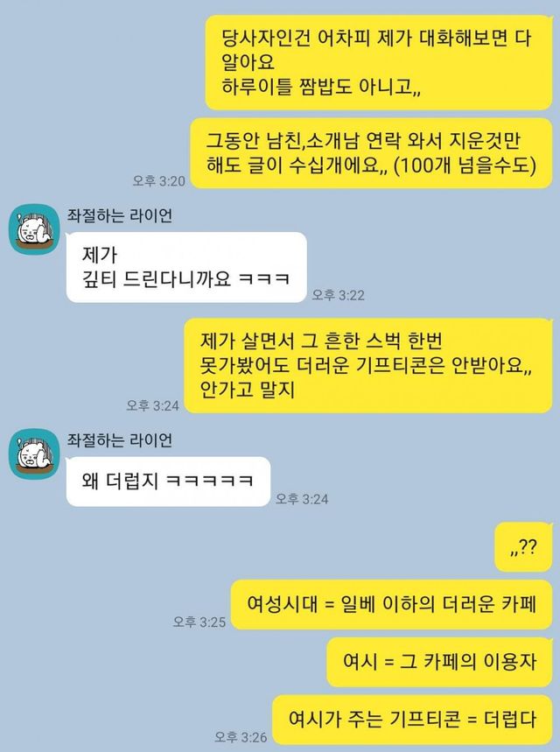Screen dimensions: 560x752
Task: Tap the 오후 3:24 timestamp beside white bubble
Action: point(302,499)
